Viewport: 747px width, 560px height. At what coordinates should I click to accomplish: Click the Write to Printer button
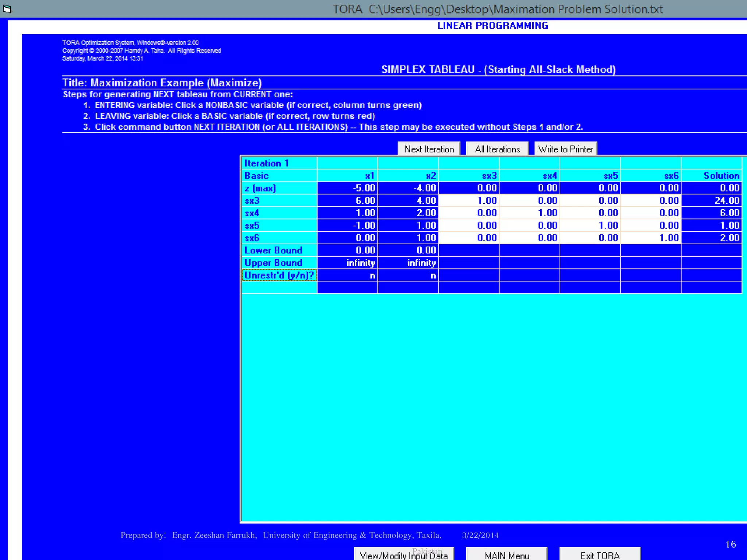(565, 149)
